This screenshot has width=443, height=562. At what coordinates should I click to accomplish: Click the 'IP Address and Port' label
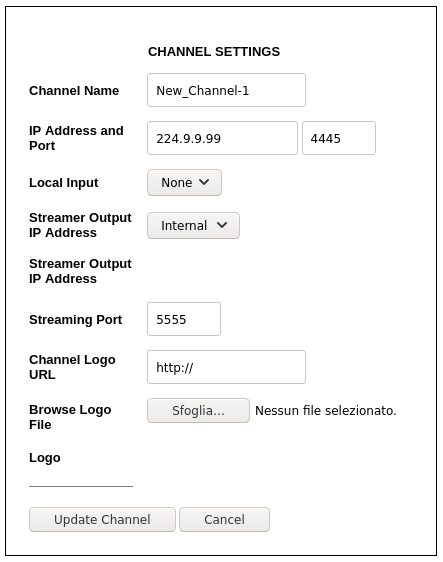[76, 138]
